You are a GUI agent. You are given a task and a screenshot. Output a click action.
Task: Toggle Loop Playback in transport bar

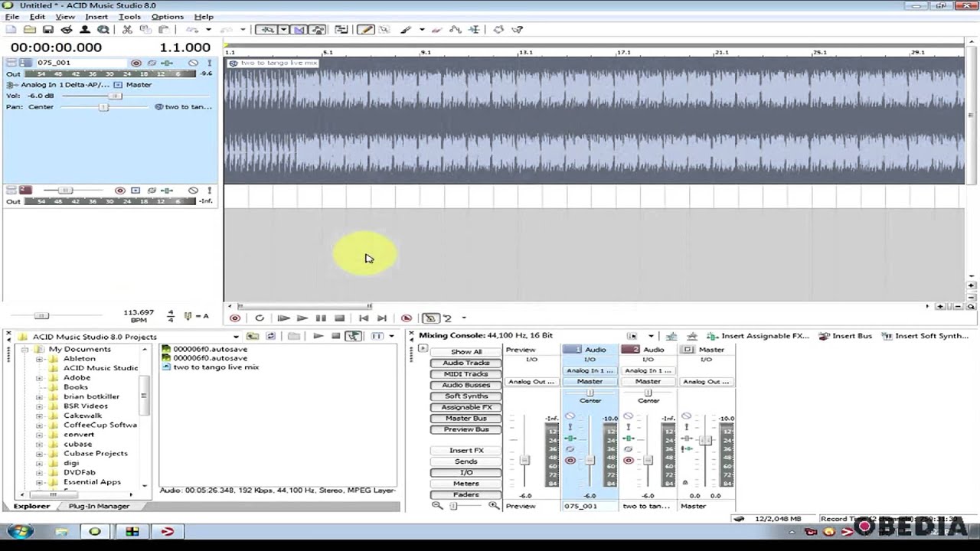260,318
